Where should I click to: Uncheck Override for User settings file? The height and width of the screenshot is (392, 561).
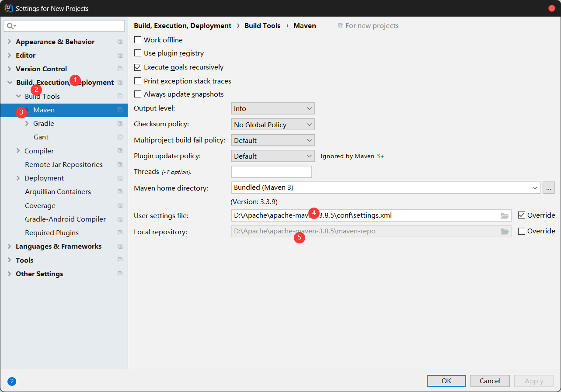tap(521, 215)
